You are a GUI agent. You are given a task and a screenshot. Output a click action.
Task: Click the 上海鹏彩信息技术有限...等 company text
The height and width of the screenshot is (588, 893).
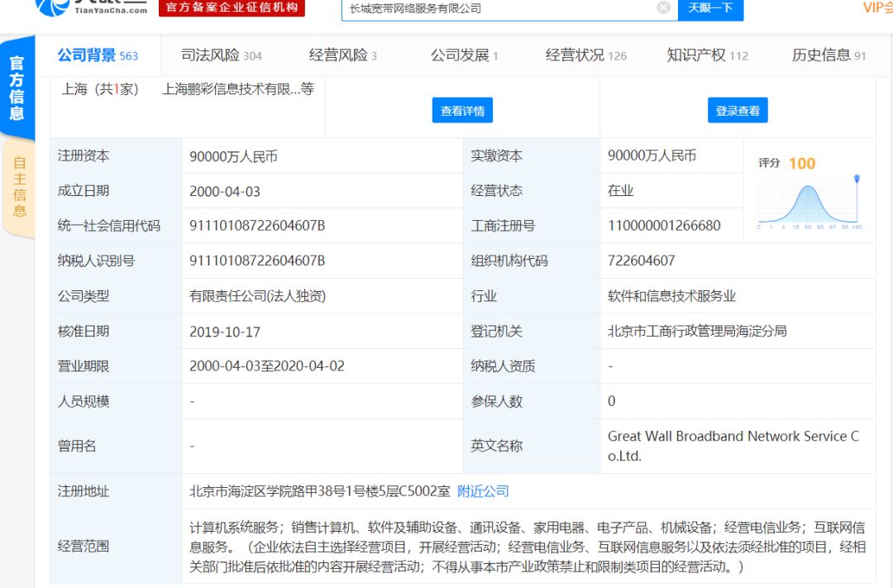(238, 88)
